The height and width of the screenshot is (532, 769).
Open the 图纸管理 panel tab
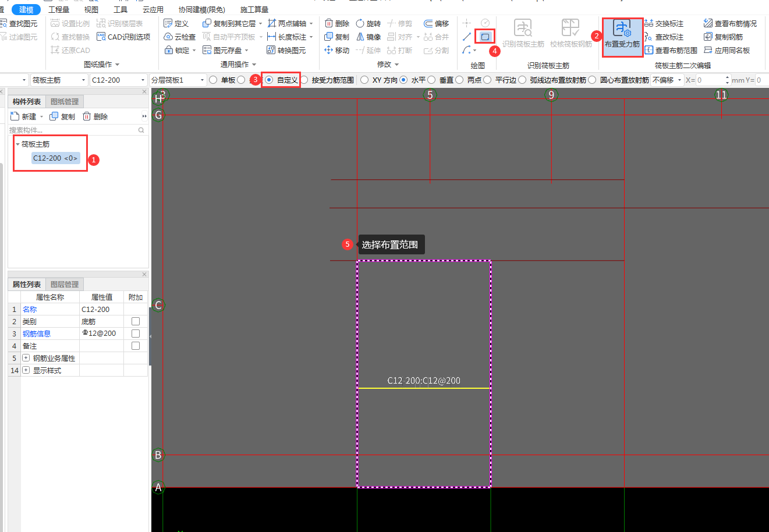click(65, 101)
